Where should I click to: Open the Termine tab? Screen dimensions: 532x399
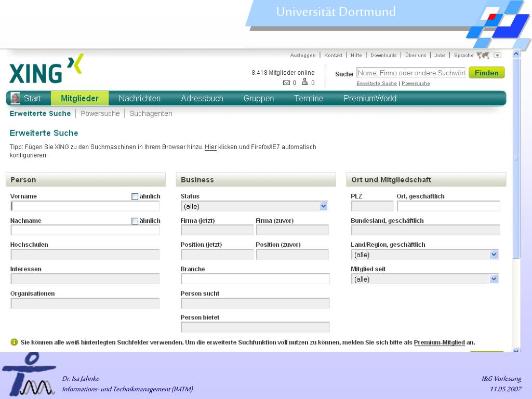click(309, 98)
